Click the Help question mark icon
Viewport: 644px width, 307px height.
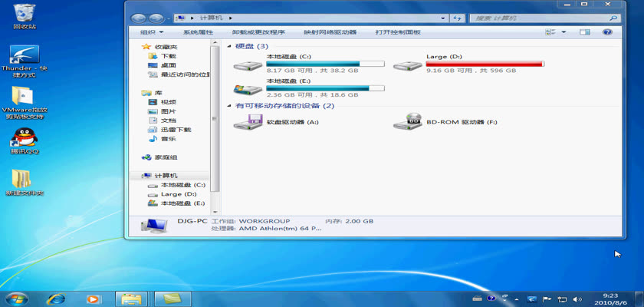click(607, 32)
